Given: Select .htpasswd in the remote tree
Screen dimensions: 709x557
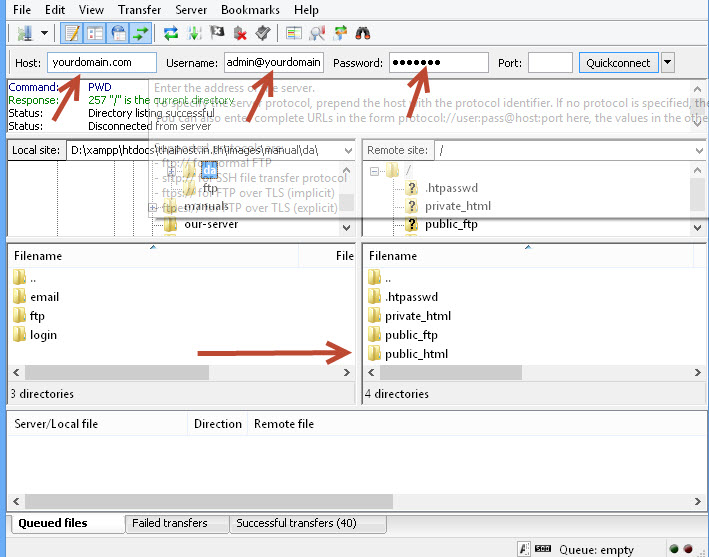Looking at the screenshot, I should [451, 188].
